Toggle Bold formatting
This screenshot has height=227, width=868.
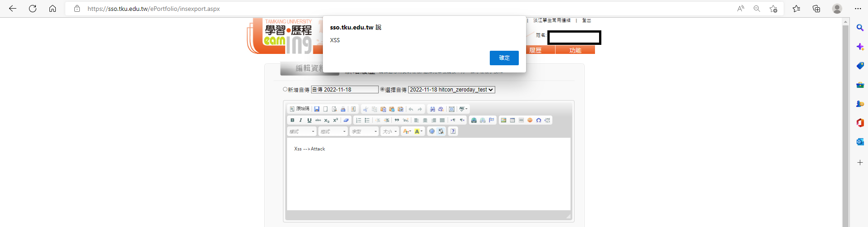(x=293, y=120)
